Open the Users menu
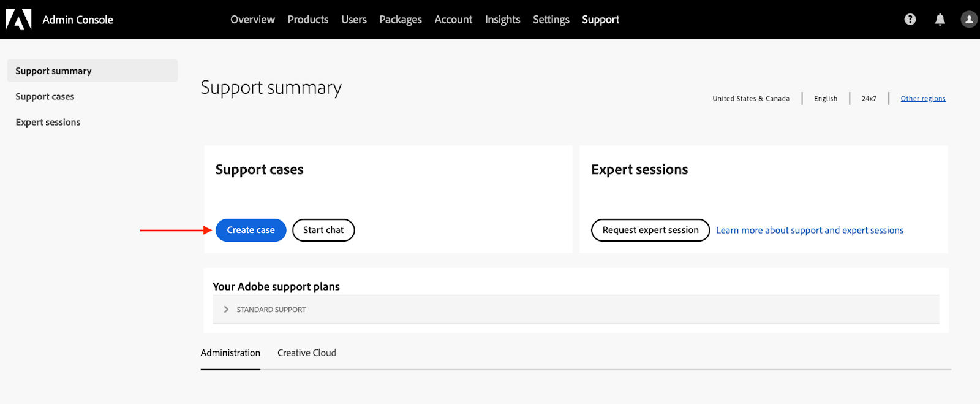980x404 pixels. click(354, 20)
